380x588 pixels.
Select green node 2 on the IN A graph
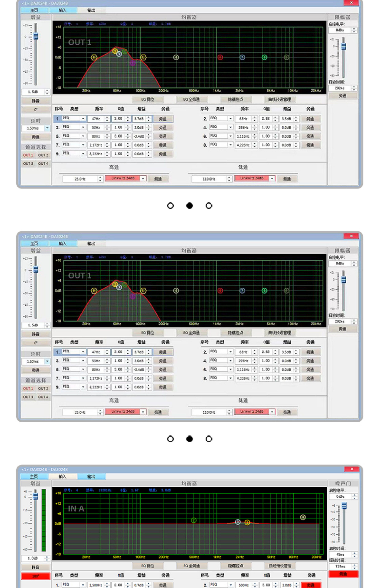(194, 520)
